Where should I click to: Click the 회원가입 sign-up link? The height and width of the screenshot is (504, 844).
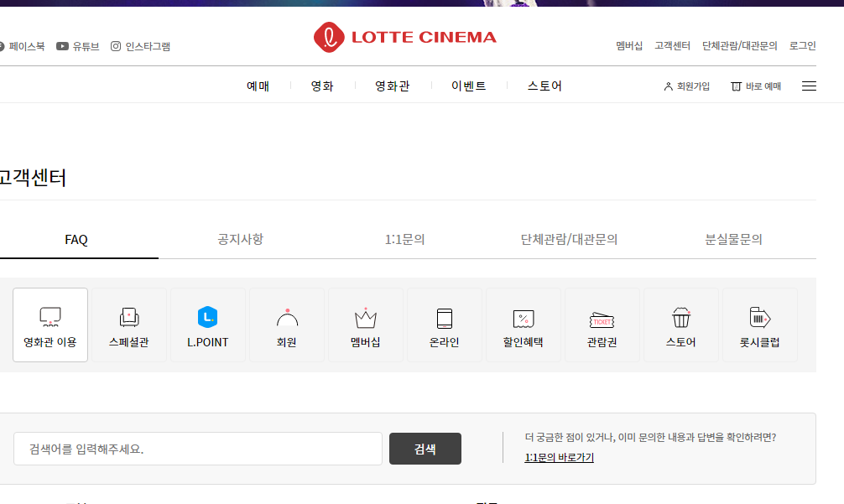point(687,86)
